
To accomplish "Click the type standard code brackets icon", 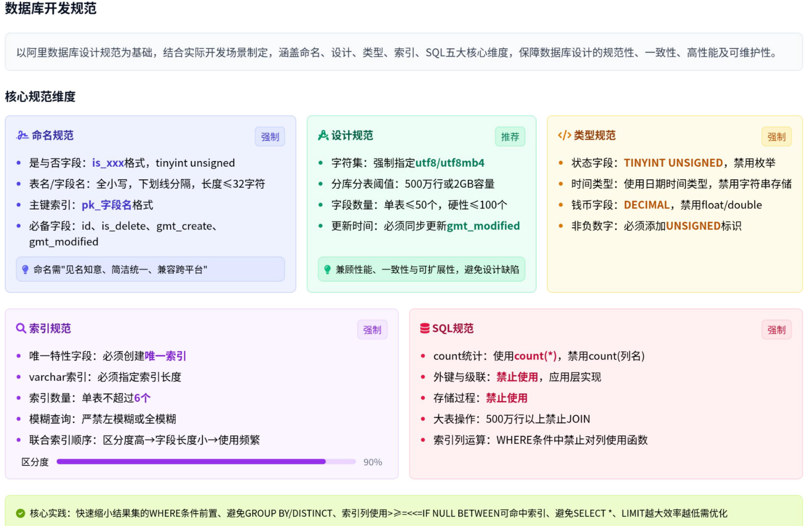I will tap(564, 136).
